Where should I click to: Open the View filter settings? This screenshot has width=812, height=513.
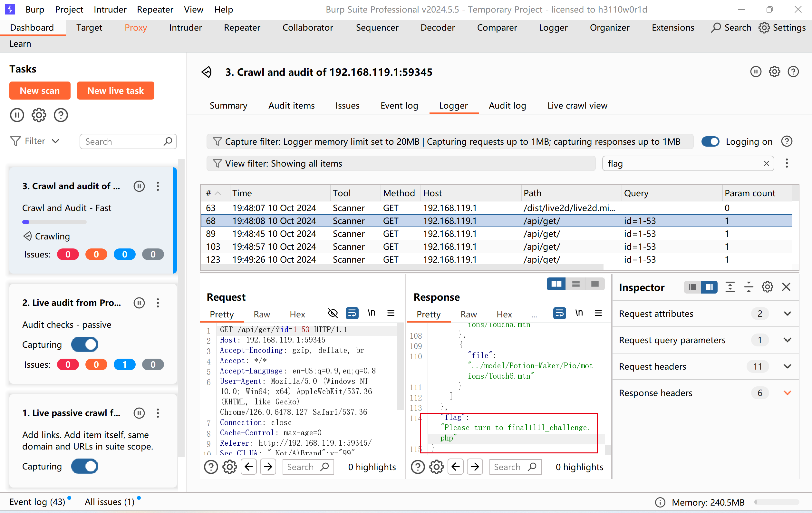click(x=401, y=163)
